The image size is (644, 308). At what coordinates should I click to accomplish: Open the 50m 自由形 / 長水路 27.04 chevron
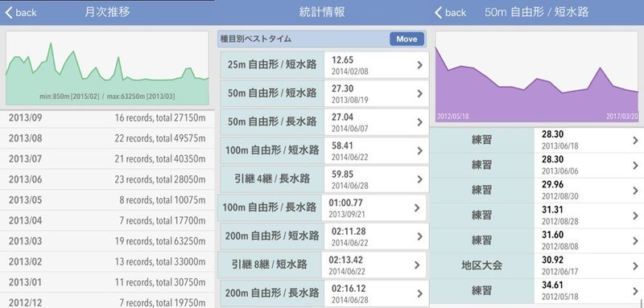tap(419, 122)
